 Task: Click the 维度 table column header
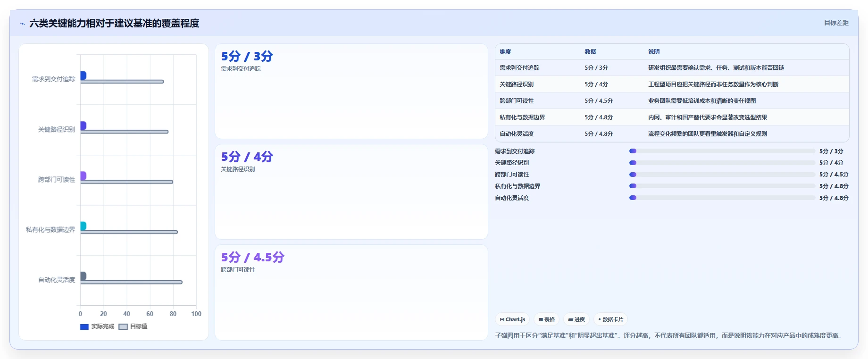tap(505, 52)
